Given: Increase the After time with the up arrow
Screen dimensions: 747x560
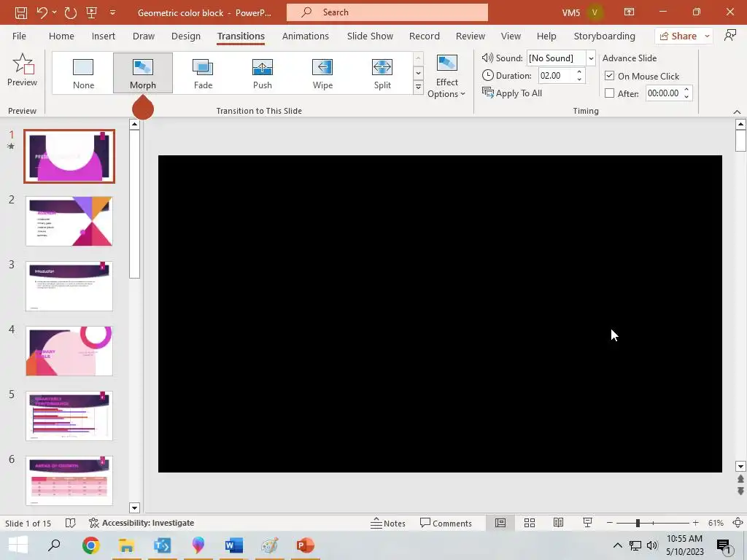Looking at the screenshot, I should point(686,90).
